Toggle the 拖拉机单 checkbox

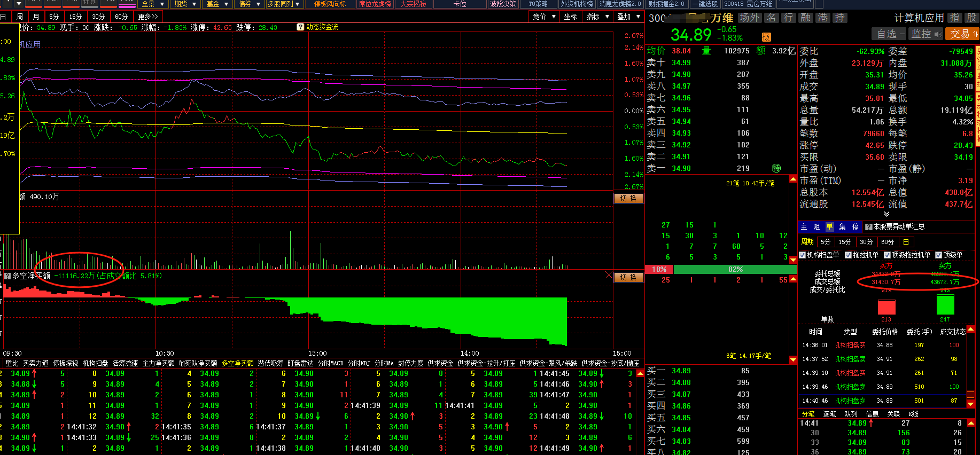point(848,255)
